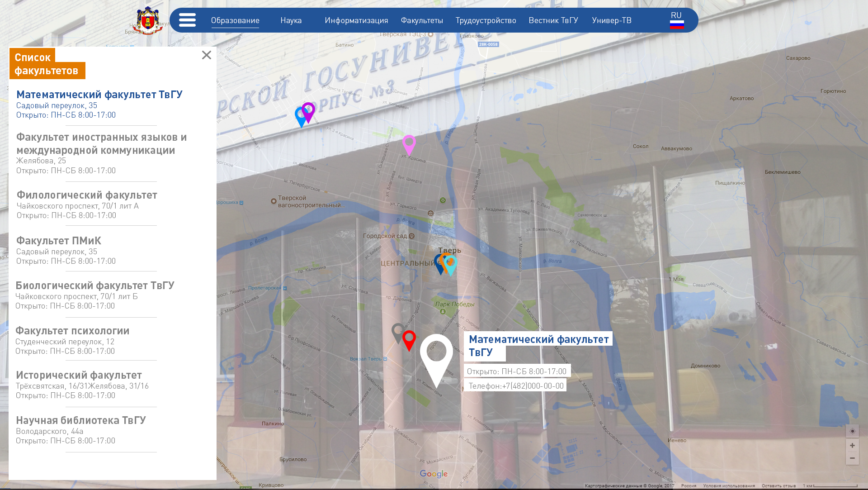Click the popup phone number +7(482)000-00-00
868x490 pixels.
(x=533, y=386)
